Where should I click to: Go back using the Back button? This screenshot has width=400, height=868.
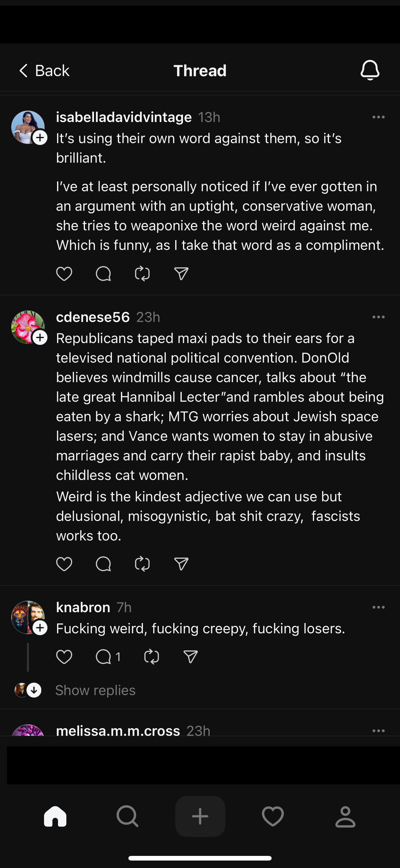tap(44, 70)
